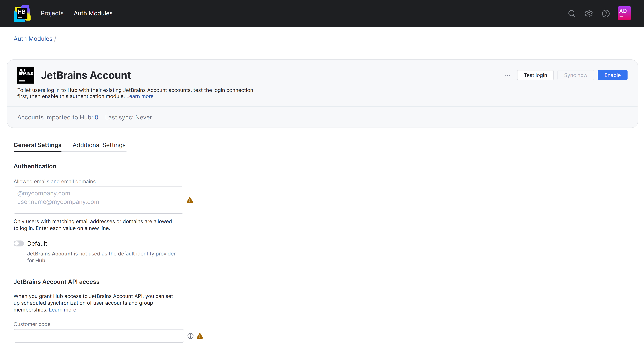Open the settings gear icon

click(588, 14)
